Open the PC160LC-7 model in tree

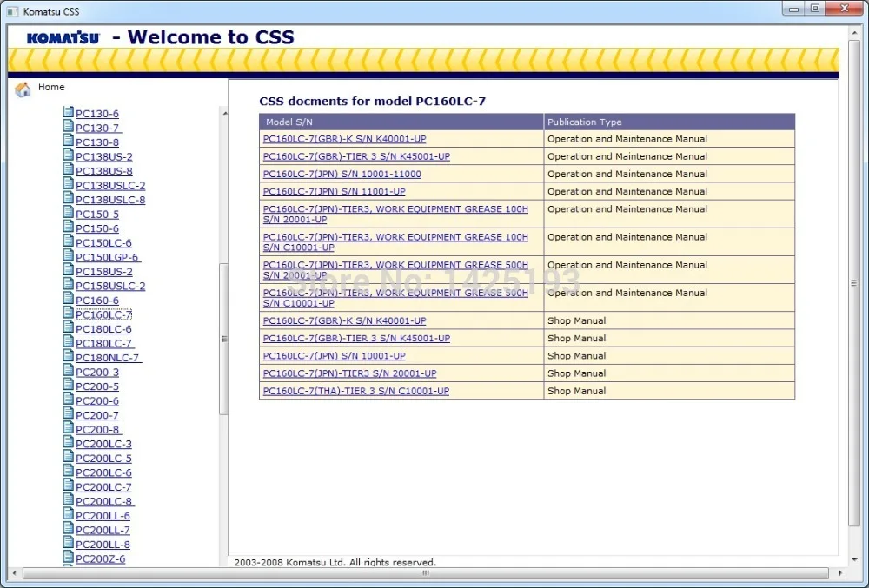[103, 315]
